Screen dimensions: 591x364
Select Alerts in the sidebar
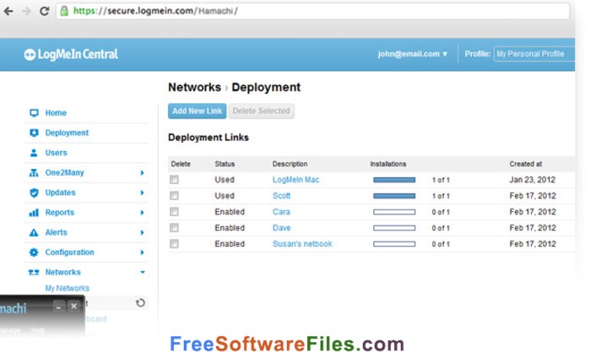(57, 232)
